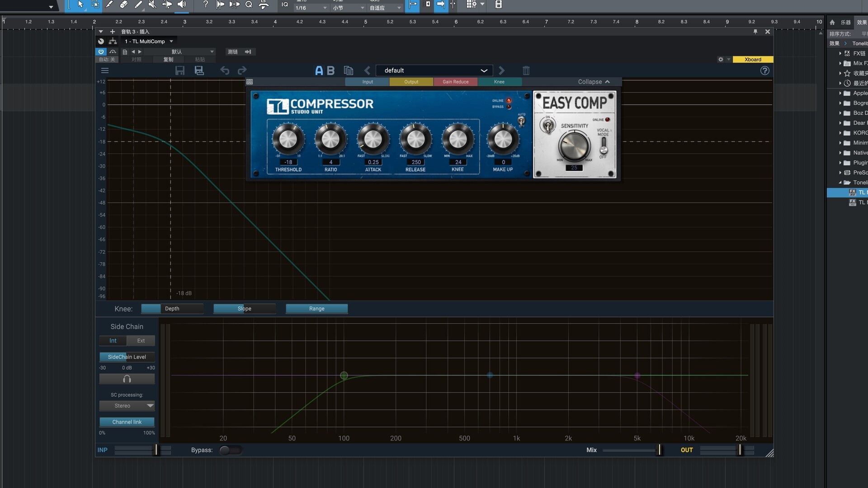The image size is (868, 488).
Task: Click the Xboard button
Action: point(753,60)
